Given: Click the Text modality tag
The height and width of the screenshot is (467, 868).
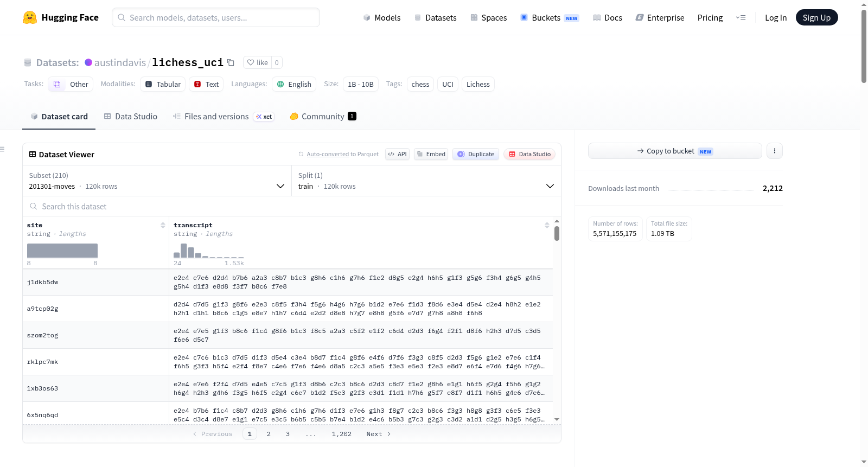Looking at the screenshot, I should click(206, 84).
